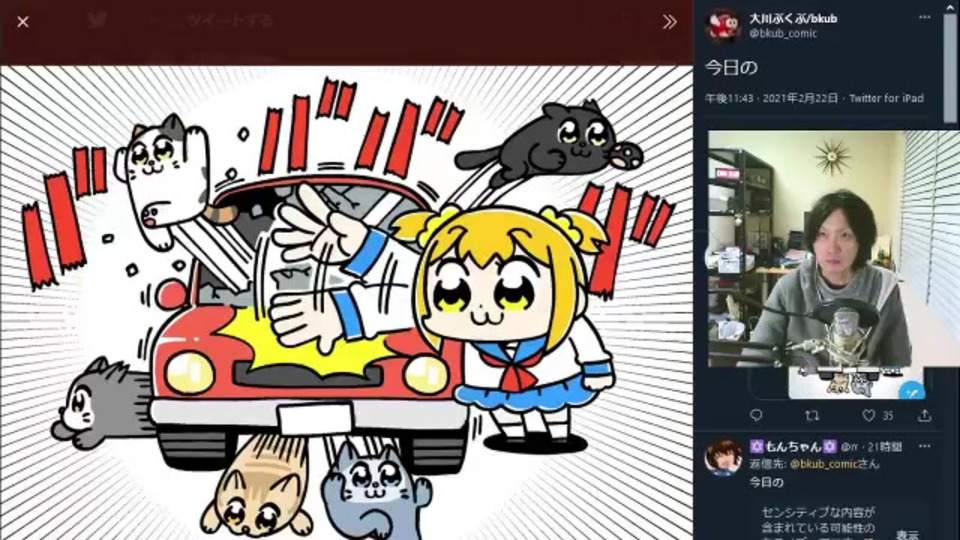Click the sensitive content warning text センシティブな内容が
Screen dimensions: 960x540
click(818, 512)
